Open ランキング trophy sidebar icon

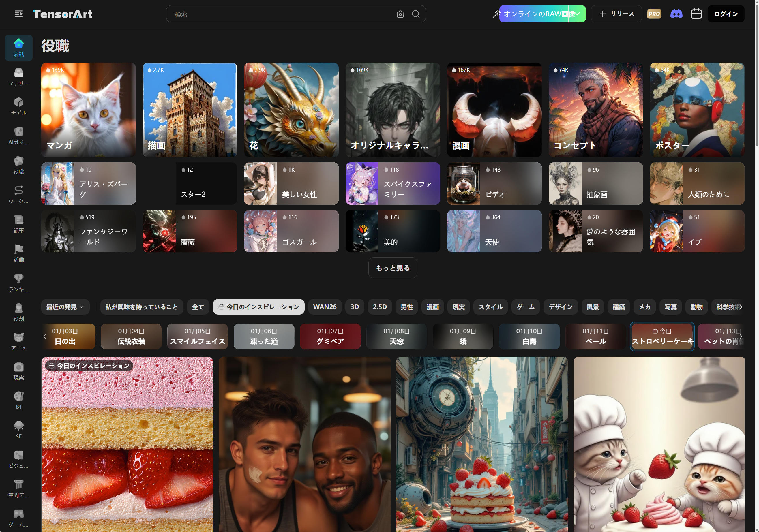click(x=18, y=283)
